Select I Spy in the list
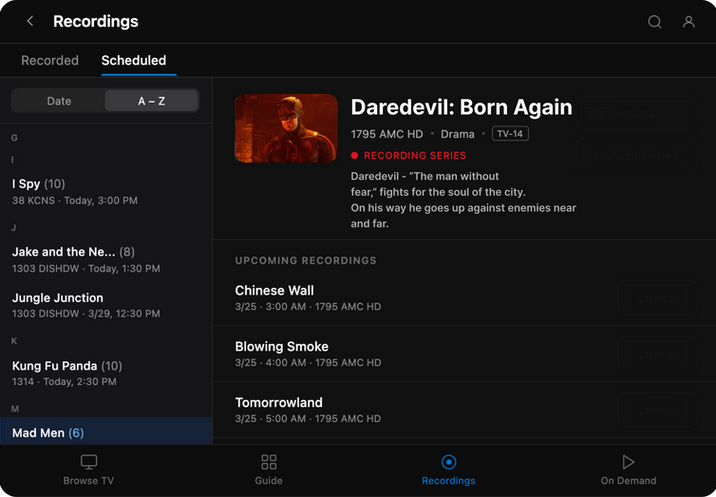 click(x=106, y=192)
